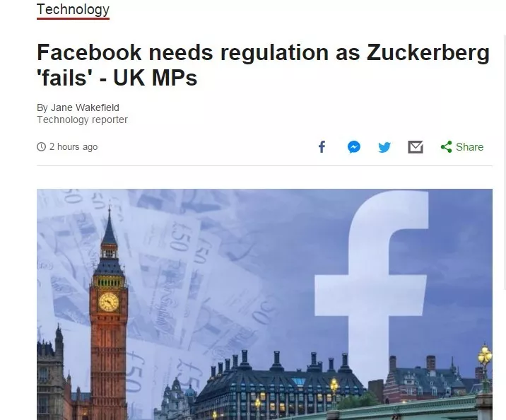
Task: Share via Messenger icon
Action: [x=353, y=147]
